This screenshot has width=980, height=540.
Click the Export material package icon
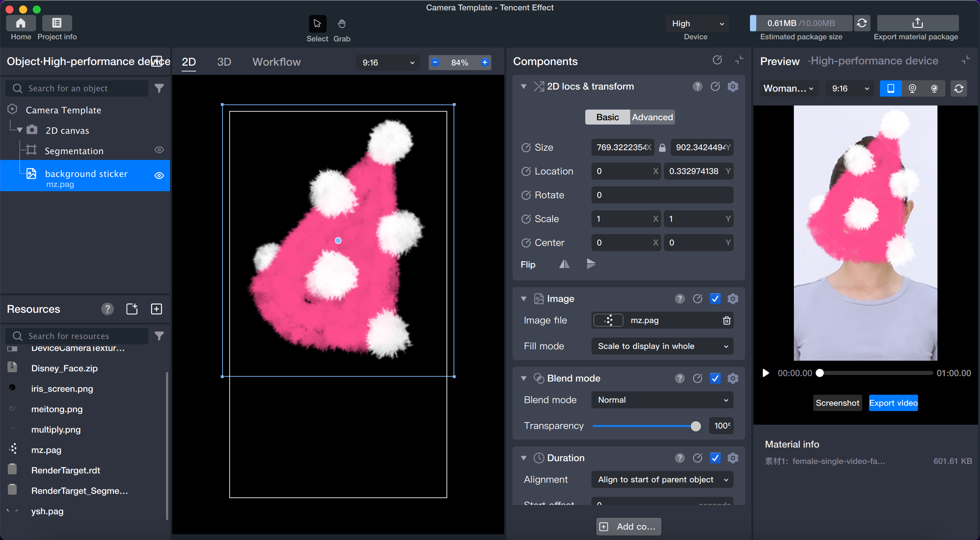pyautogui.click(x=917, y=23)
